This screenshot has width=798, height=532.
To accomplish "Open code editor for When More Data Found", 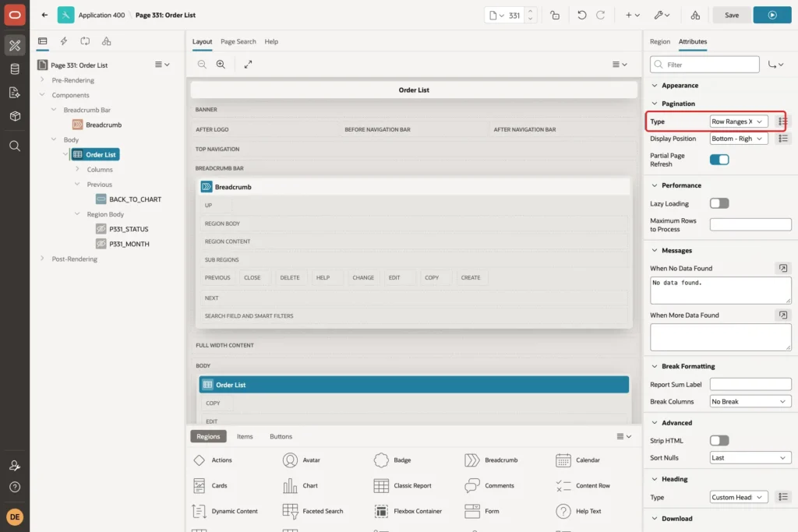I will coord(782,315).
